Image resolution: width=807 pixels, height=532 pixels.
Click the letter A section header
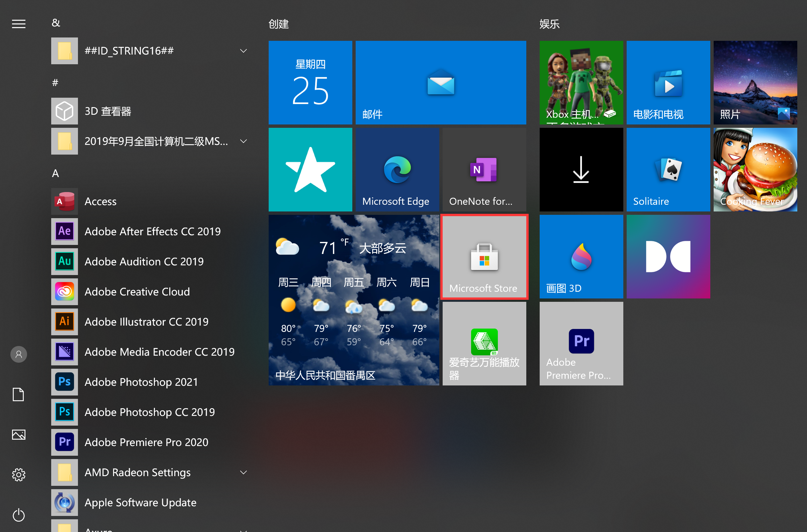pos(55,173)
